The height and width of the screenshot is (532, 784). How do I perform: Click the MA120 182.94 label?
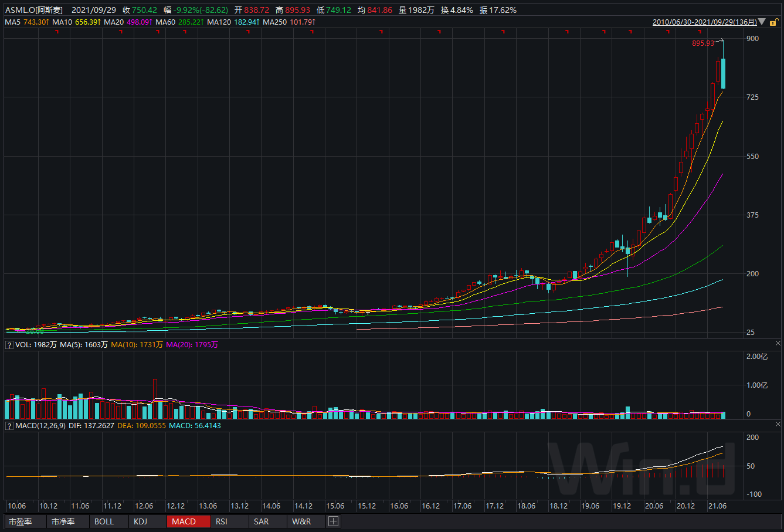(x=234, y=22)
